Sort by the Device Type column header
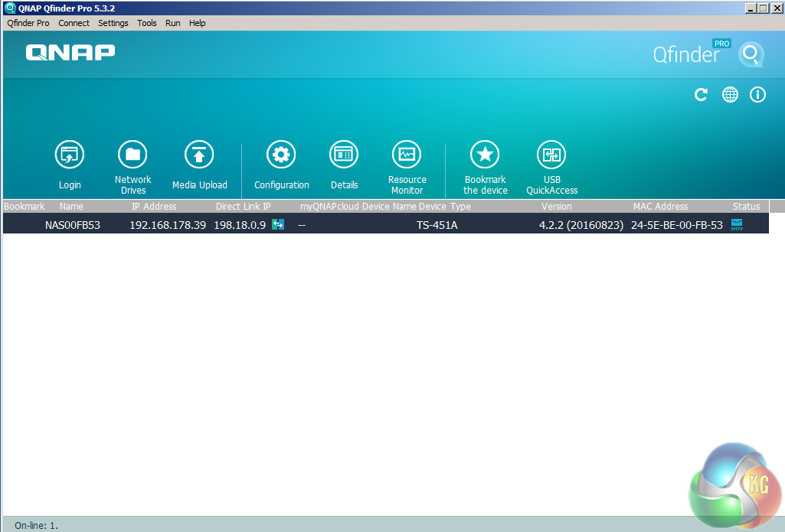785x532 pixels. pos(444,206)
